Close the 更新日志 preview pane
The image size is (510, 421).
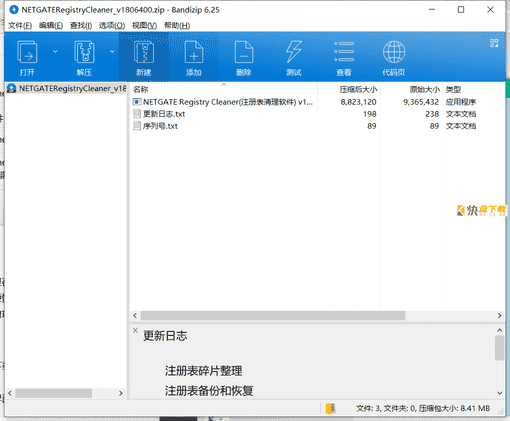(135, 330)
